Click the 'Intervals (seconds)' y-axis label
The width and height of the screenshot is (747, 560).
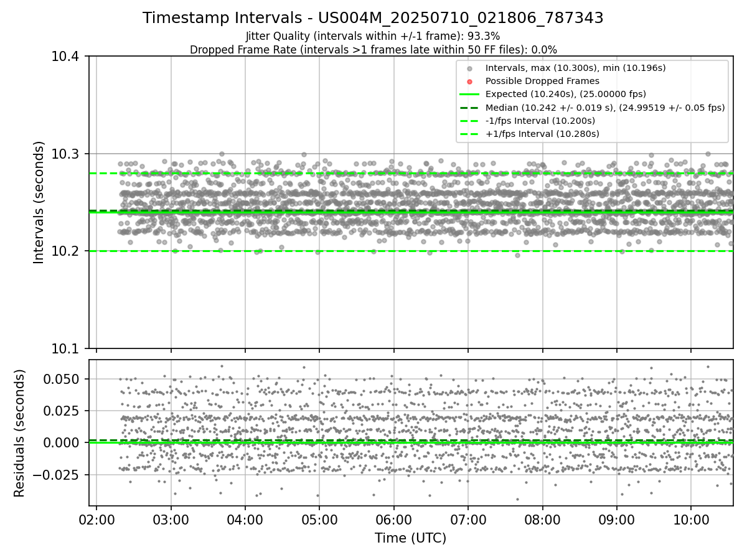point(39,202)
